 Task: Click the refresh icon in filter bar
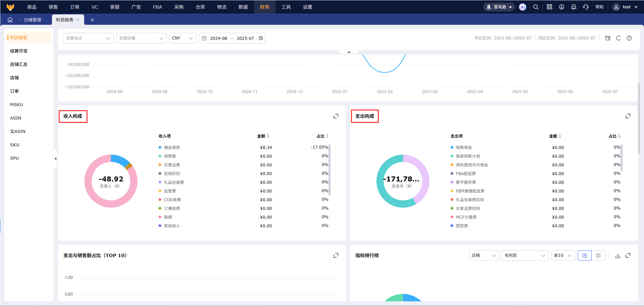(619, 38)
